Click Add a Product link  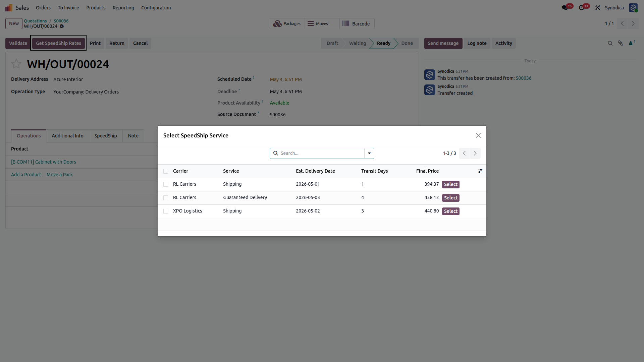pos(26,175)
